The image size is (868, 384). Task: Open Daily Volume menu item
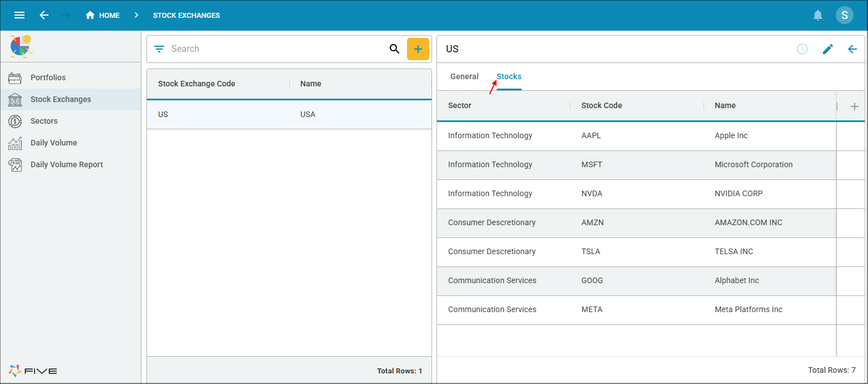tap(70, 143)
